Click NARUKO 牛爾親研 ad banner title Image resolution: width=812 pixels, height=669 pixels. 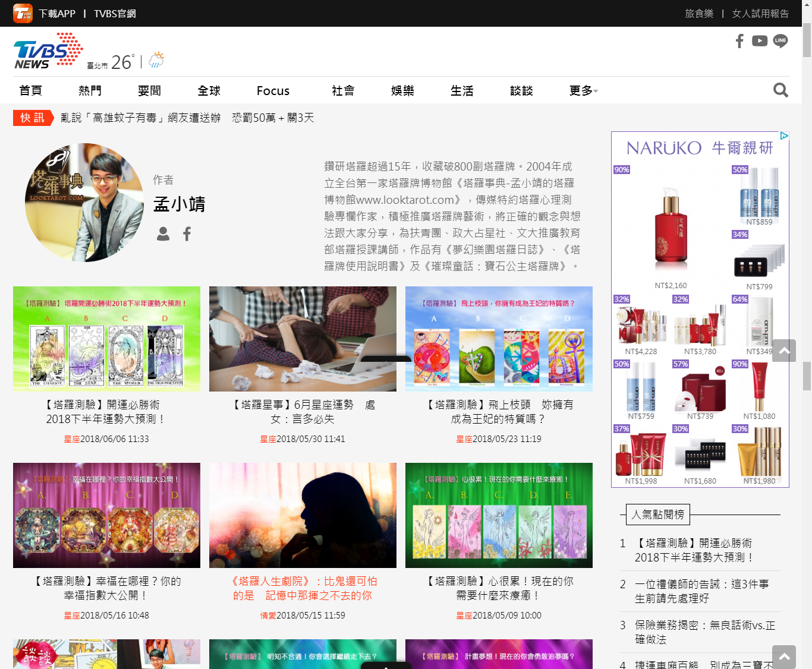tap(700, 148)
